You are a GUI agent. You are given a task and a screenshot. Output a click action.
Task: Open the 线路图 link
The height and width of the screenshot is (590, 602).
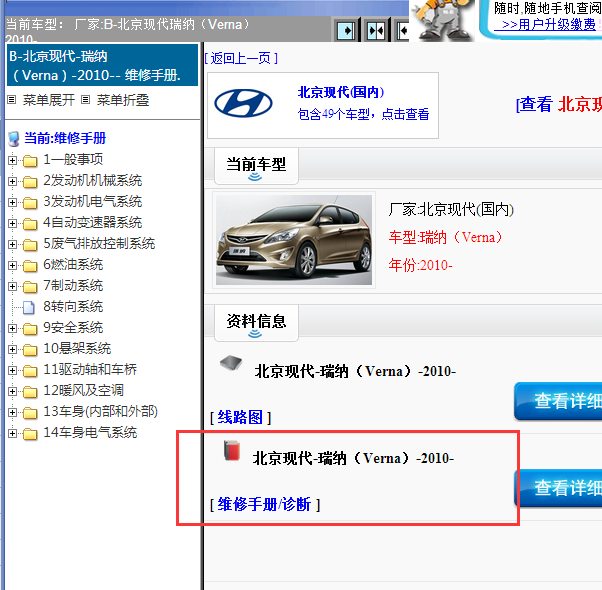click(x=240, y=417)
